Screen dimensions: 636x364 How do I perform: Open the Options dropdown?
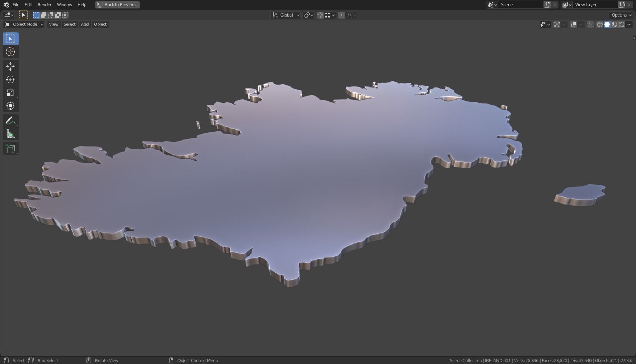click(622, 15)
